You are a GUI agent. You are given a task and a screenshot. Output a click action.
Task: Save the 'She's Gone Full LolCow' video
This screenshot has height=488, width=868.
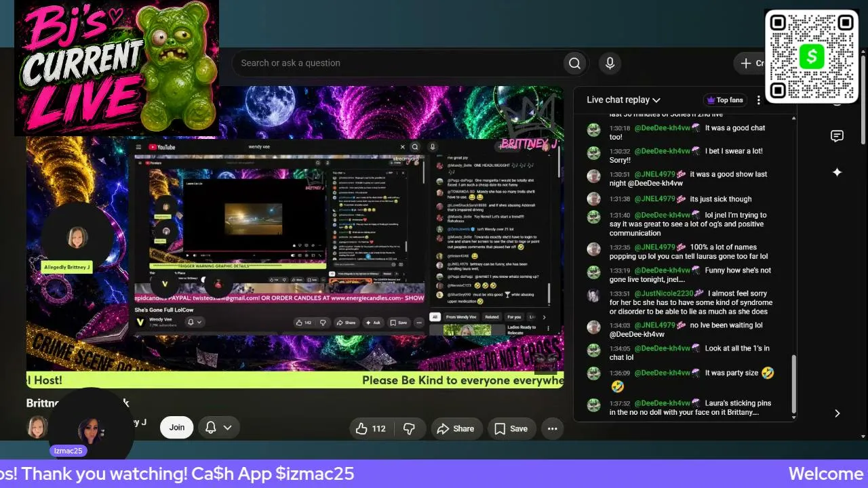[x=398, y=323]
